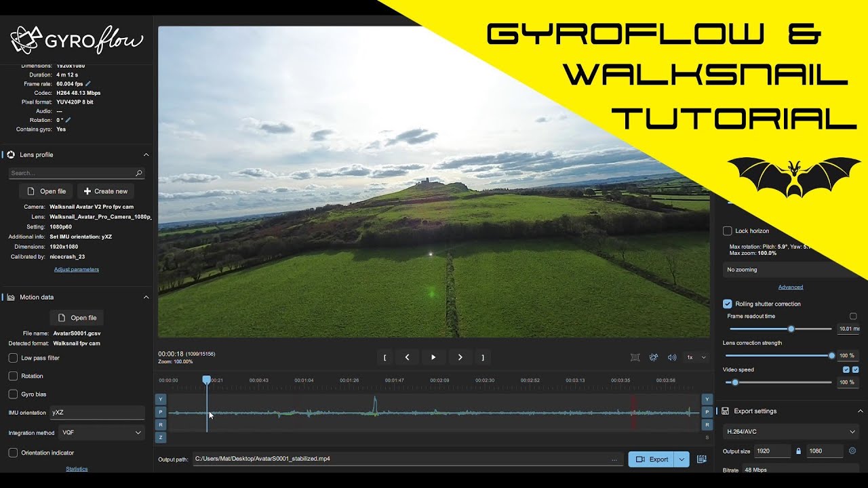Viewport: 868px width, 488px height.
Task: Open the H.264/AVC codec dropdown
Action: click(791, 432)
